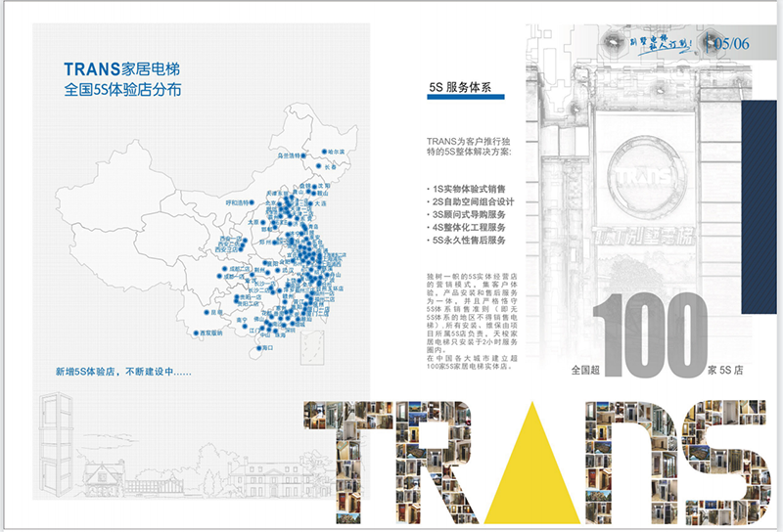Click the sketched glass elevator illustration
783x532 pixels.
pos(56,444)
